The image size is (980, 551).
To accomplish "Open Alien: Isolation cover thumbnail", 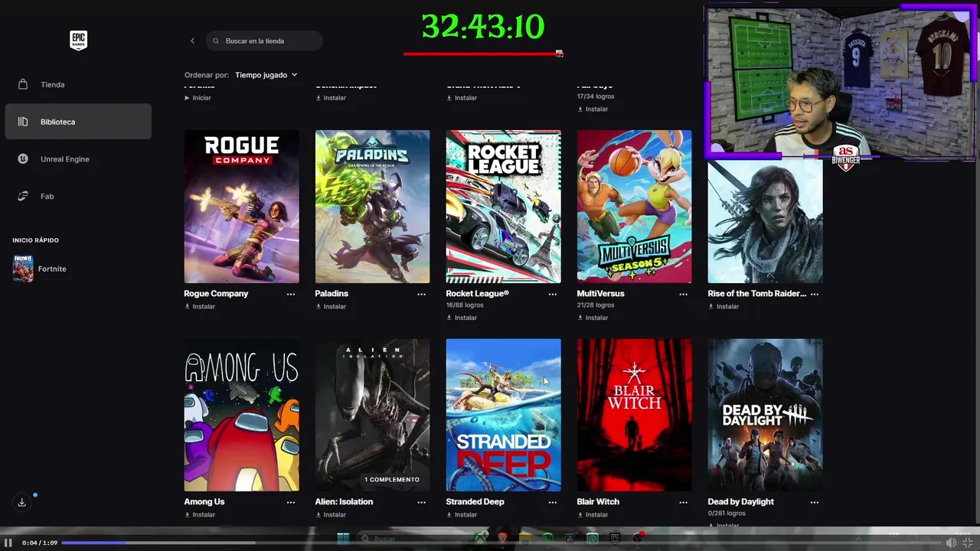I will click(372, 415).
